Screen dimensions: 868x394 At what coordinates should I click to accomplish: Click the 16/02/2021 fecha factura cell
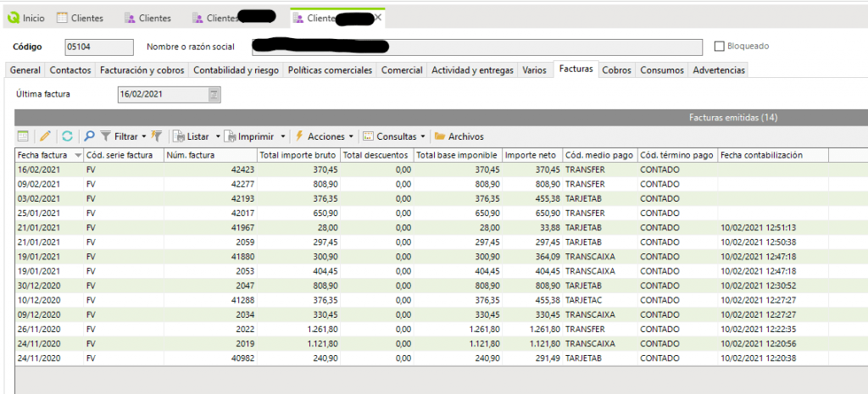49,169
